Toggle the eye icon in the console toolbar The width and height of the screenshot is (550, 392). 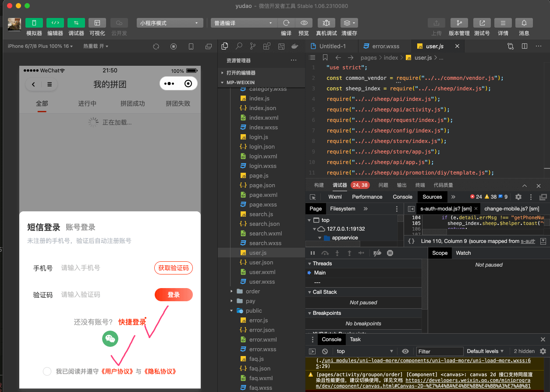405,351
